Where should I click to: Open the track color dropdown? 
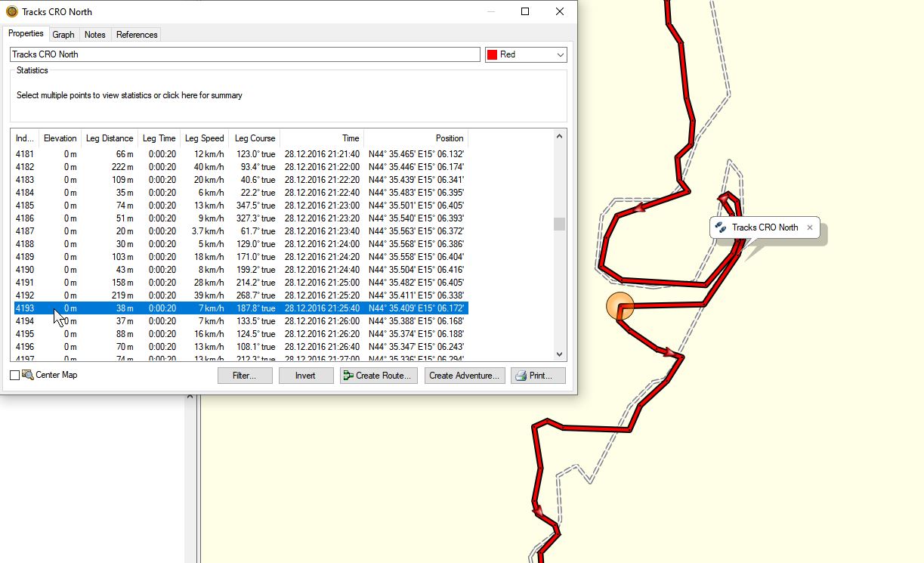pyautogui.click(x=560, y=55)
